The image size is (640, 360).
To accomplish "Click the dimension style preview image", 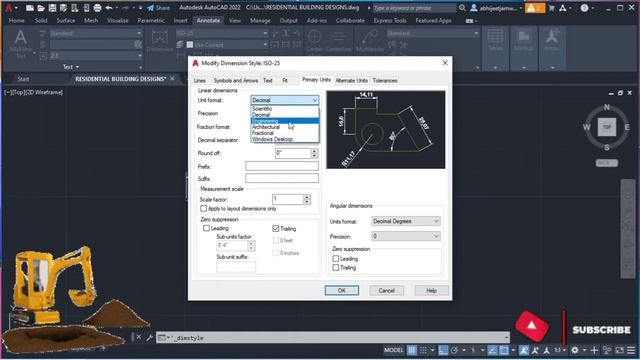I will tap(386, 130).
